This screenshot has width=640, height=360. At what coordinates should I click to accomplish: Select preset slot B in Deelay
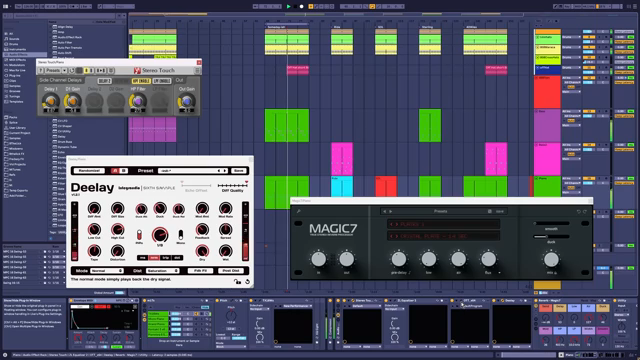click(x=123, y=171)
